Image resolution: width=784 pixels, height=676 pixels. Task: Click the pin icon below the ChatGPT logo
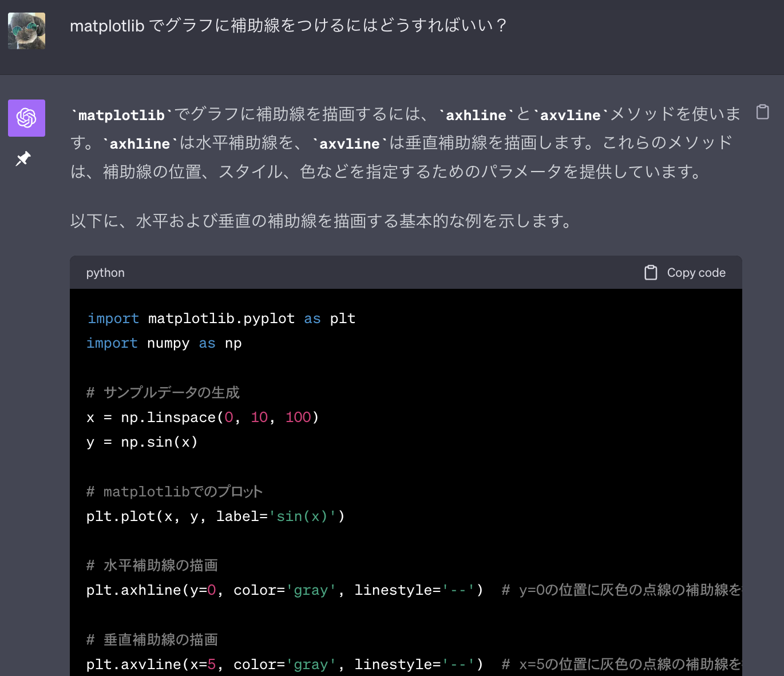pyautogui.click(x=23, y=158)
